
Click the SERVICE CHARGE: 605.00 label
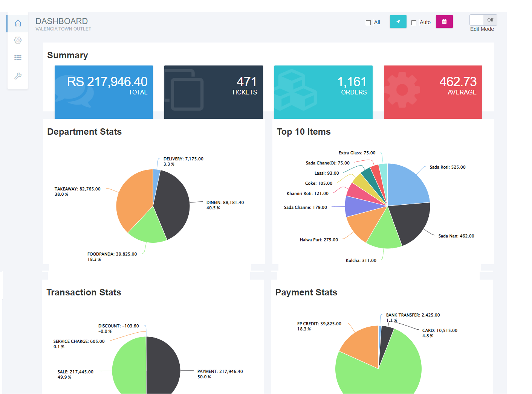tap(79, 341)
